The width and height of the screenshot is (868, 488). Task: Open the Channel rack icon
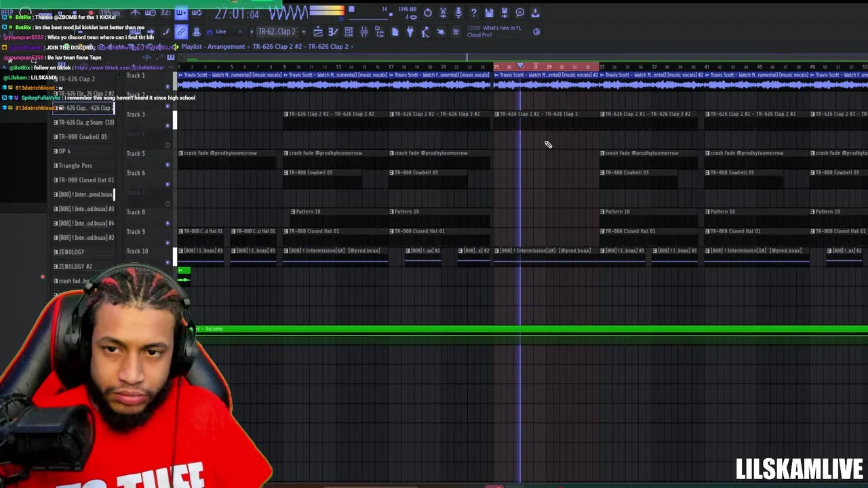point(349,32)
